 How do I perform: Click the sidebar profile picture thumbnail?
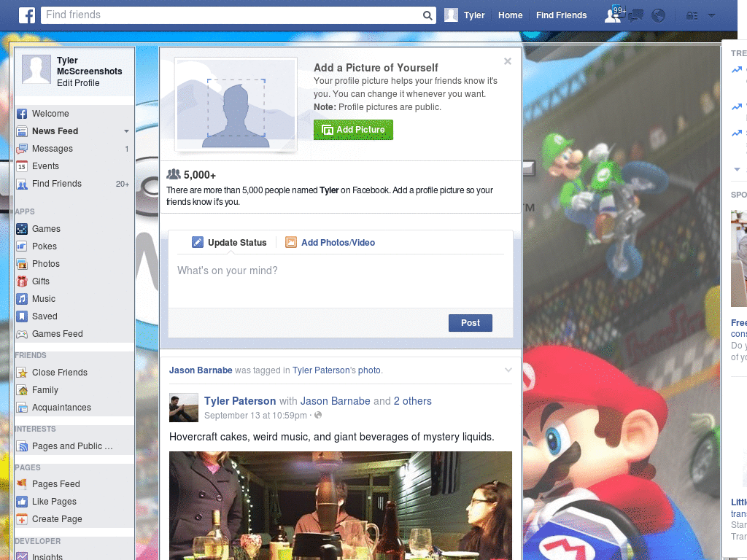(x=36, y=69)
